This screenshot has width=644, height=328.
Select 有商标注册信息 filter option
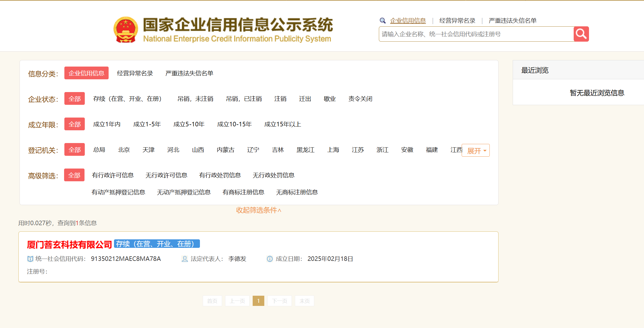(x=243, y=192)
